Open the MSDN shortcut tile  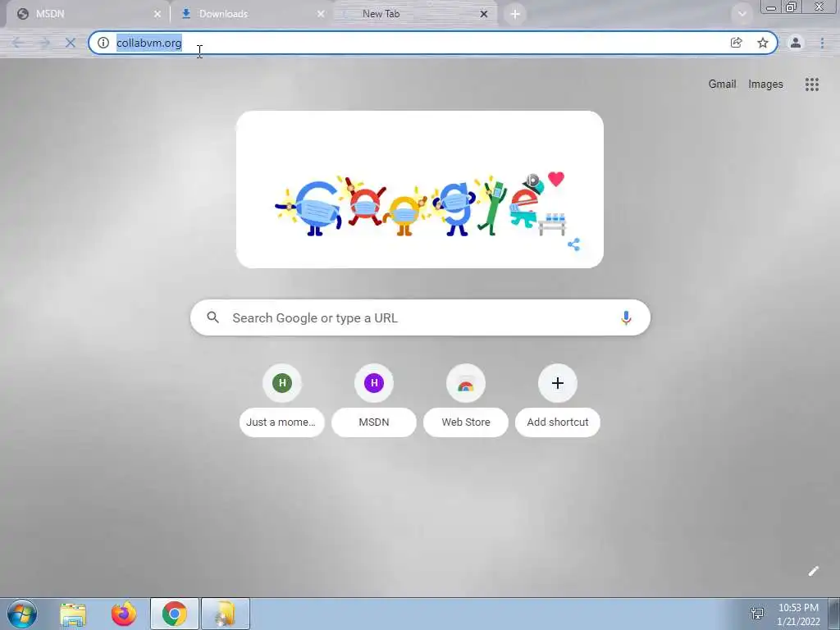tap(374, 400)
